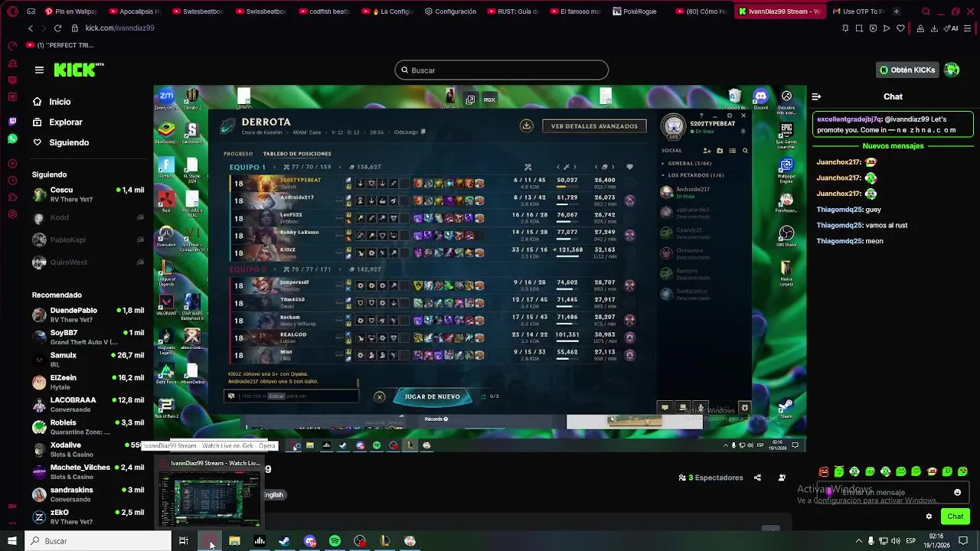This screenshot has height=551, width=980.
Task: Switch to the PokéRogue browser tab
Action: click(635, 11)
